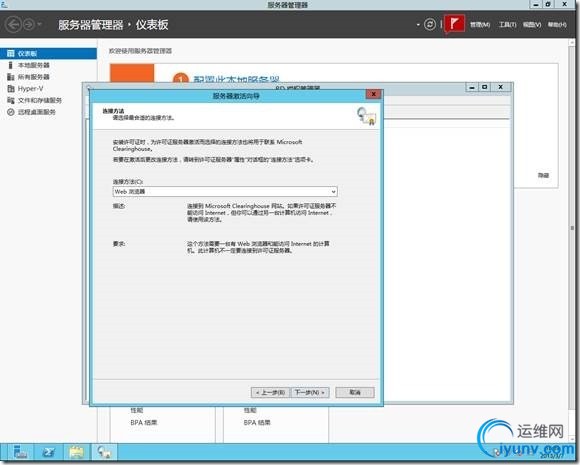580x465 pixels.
Task: Open the 帮助(H) menu
Action: [557, 25]
